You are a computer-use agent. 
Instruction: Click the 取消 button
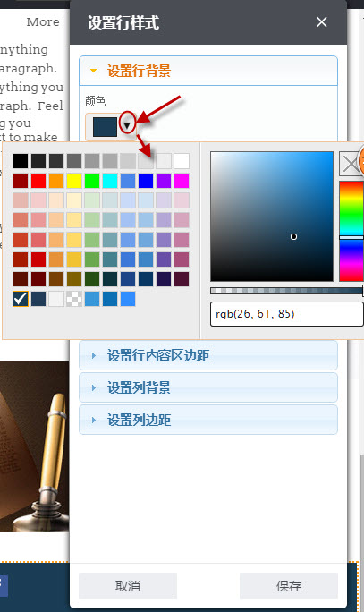[128, 585]
